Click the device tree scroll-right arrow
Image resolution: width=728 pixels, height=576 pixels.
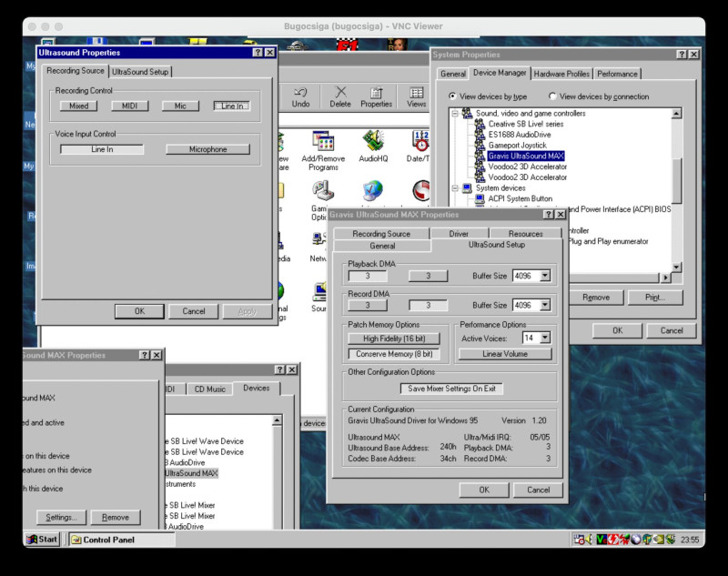coord(665,278)
